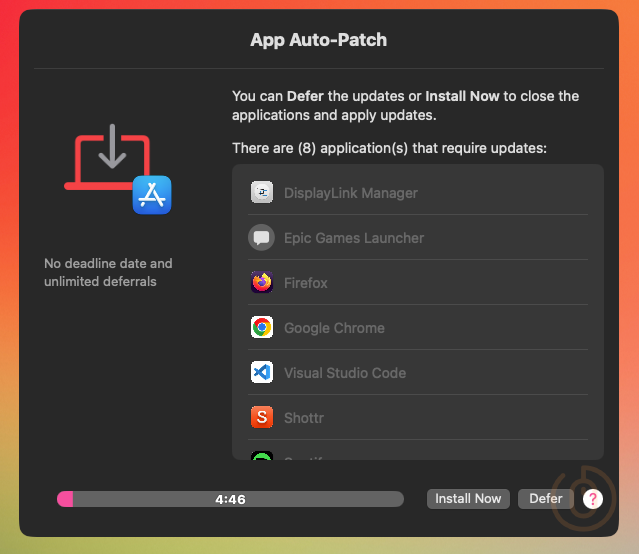Click 'There are (8) application(s)' message
This screenshot has height=554, width=639.
(x=389, y=148)
